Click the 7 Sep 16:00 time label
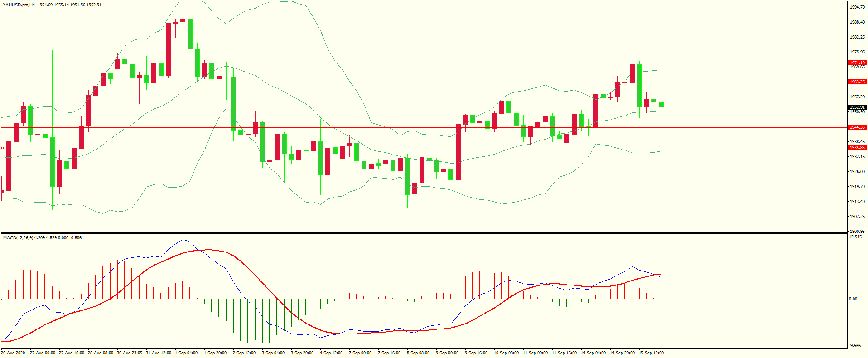The image size is (868, 358). [389, 353]
